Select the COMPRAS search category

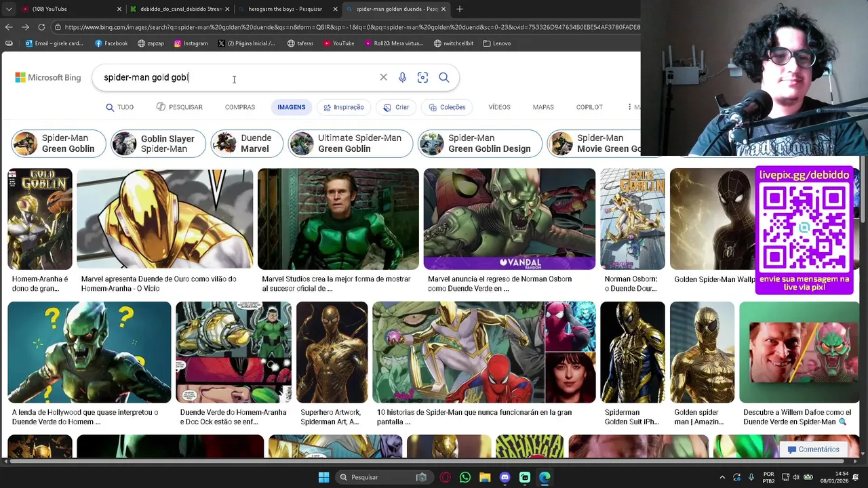pyautogui.click(x=240, y=107)
